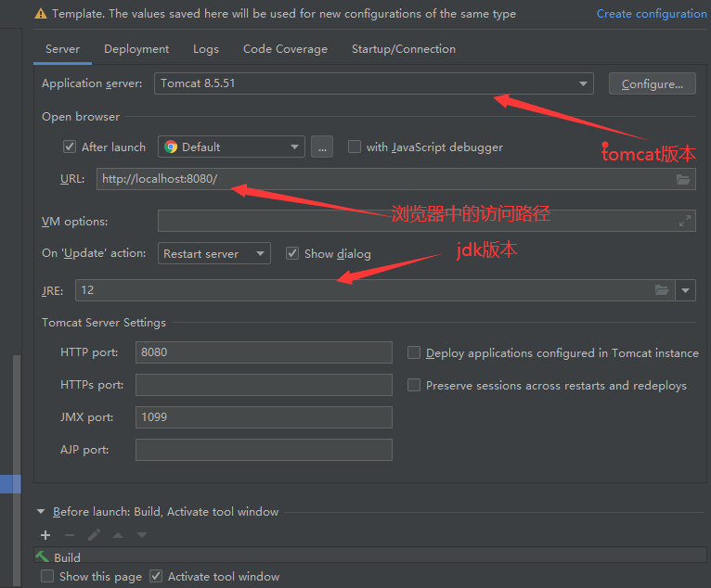The height and width of the screenshot is (588, 711).
Task: Click the AJP port field
Action: (264, 450)
